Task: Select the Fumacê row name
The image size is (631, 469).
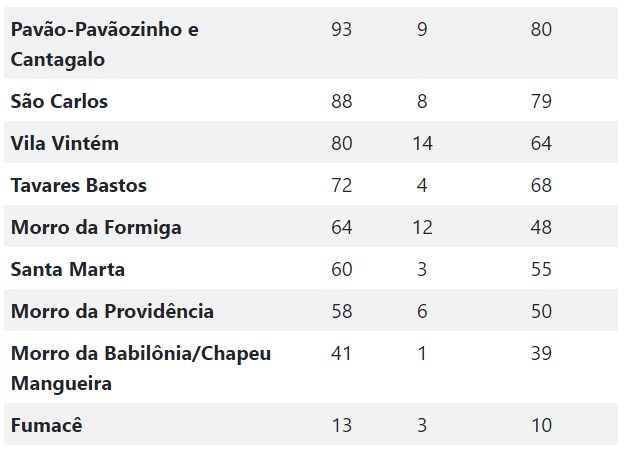Action: point(47,425)
